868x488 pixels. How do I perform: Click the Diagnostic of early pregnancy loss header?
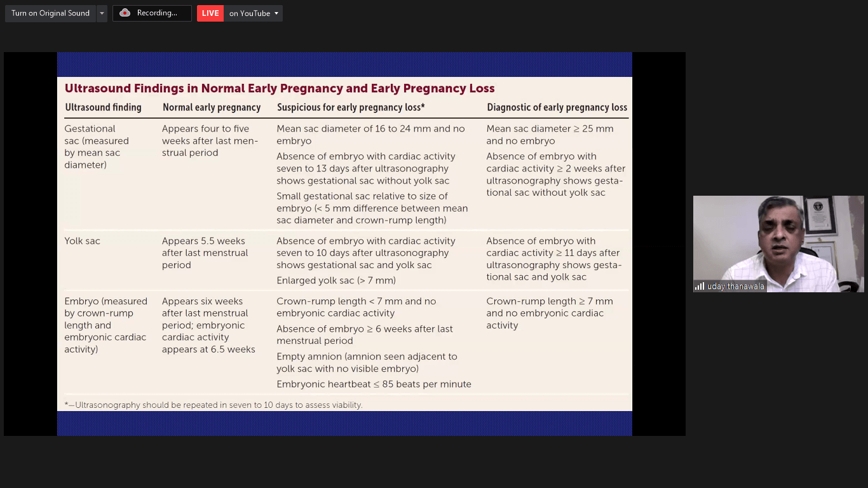tap(557, 107)
